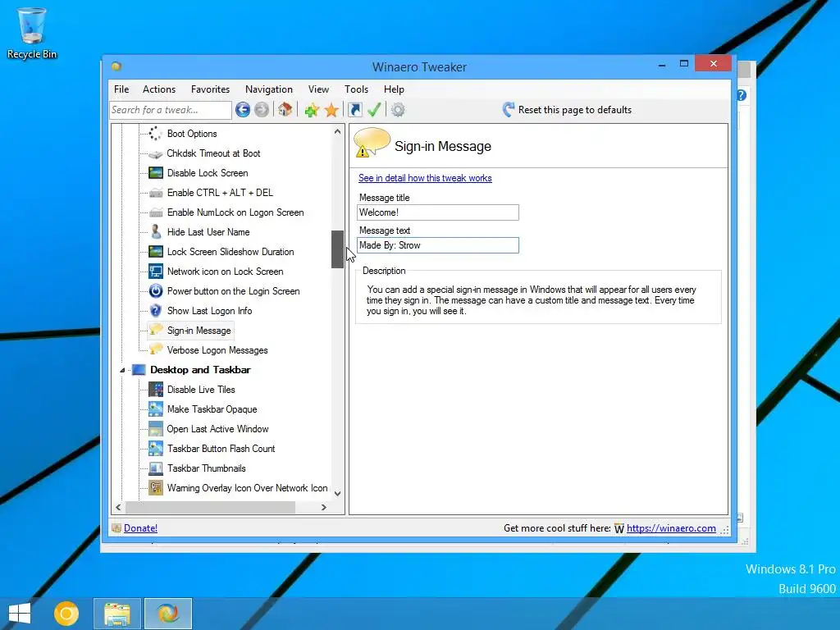The width and height of the screenshot is (840, 630).
Task: Click the Message text field
Action: coord(438,245)
